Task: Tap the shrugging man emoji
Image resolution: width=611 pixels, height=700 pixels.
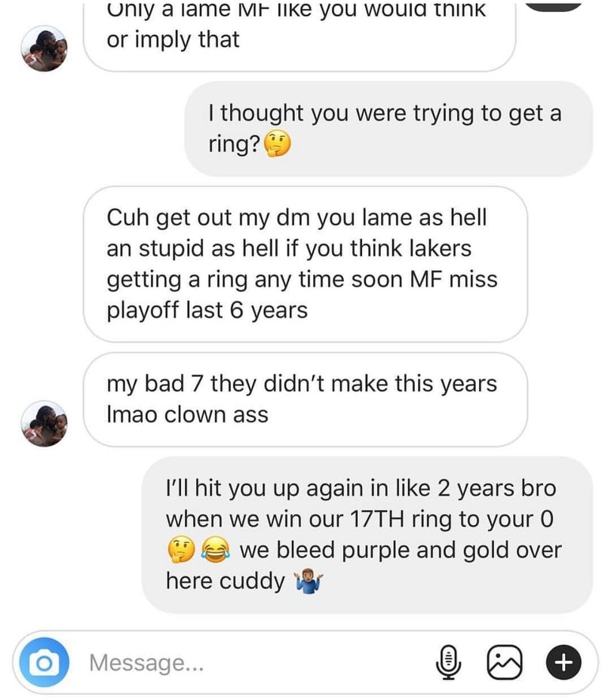Action: click(308, 581)
